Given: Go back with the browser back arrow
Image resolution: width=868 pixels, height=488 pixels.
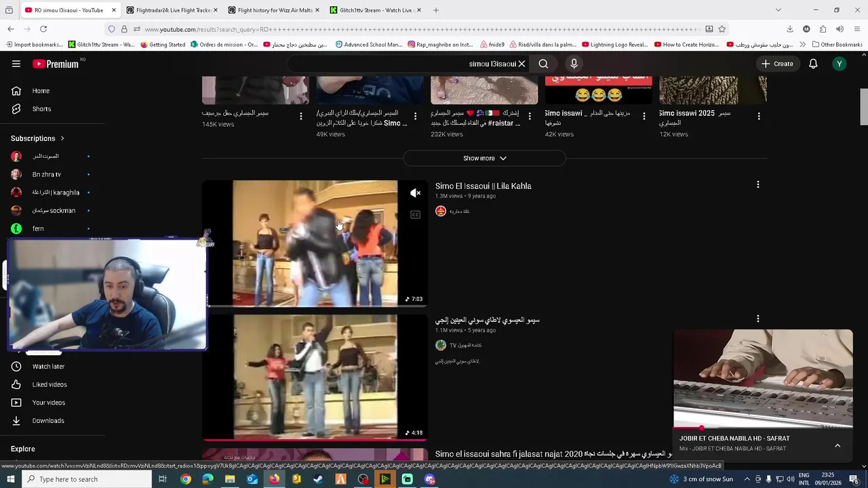Looking at the screenshot, I should point(11,29).
